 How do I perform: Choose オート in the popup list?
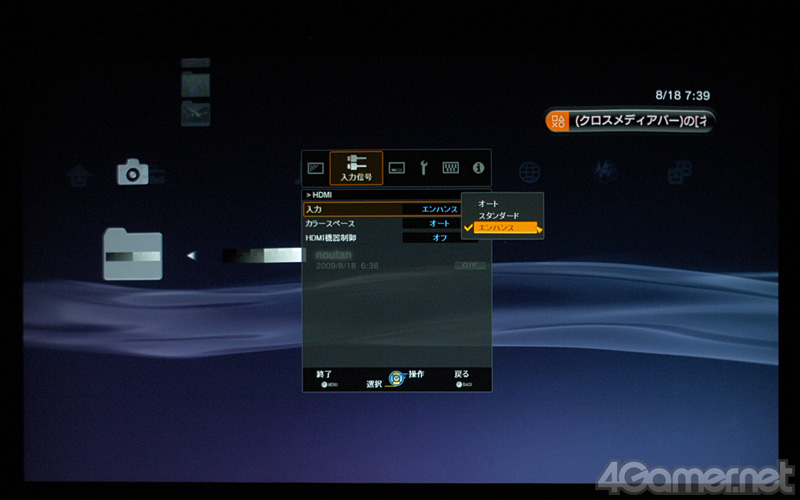pos(488,204)
